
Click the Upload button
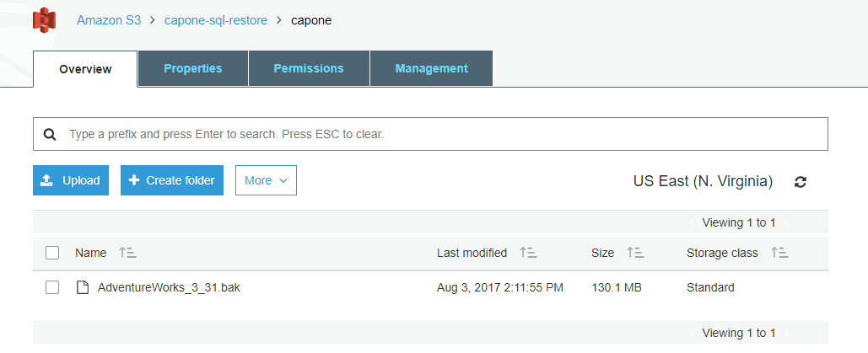coord(71,180)
